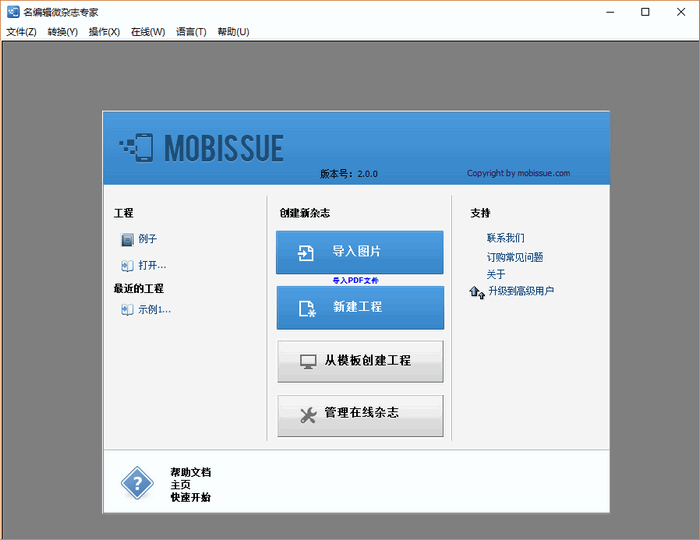Click the import icon on 导入图片
The height and width of the screenshot is (540, 700).
(306, 253)
